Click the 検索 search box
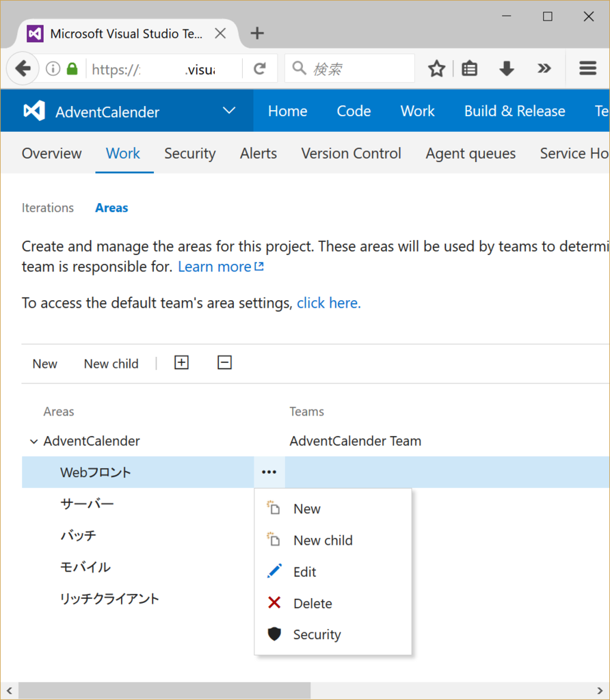This screenshot has height=700, width=610. [x=349, y=68]
